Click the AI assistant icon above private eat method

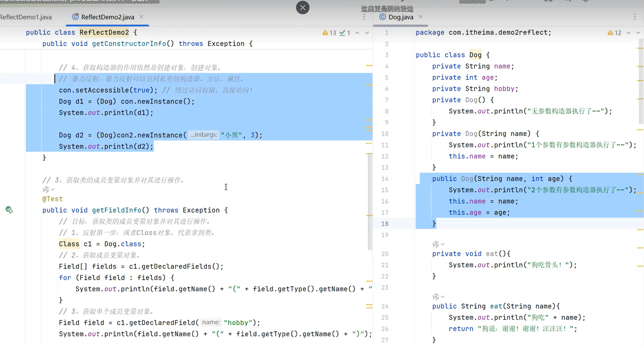[x=436, y=244]
